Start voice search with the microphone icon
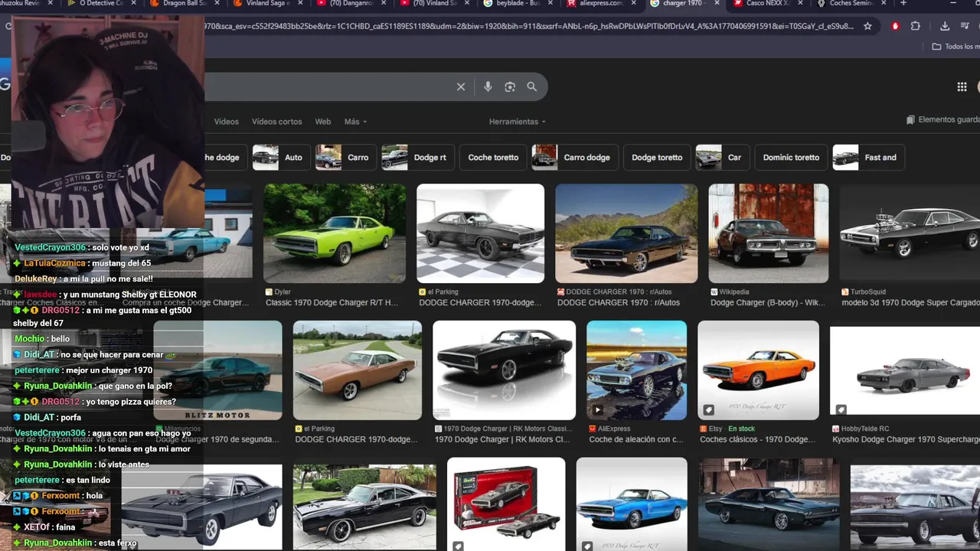This screenshot has width=980, height=551. 488,87
